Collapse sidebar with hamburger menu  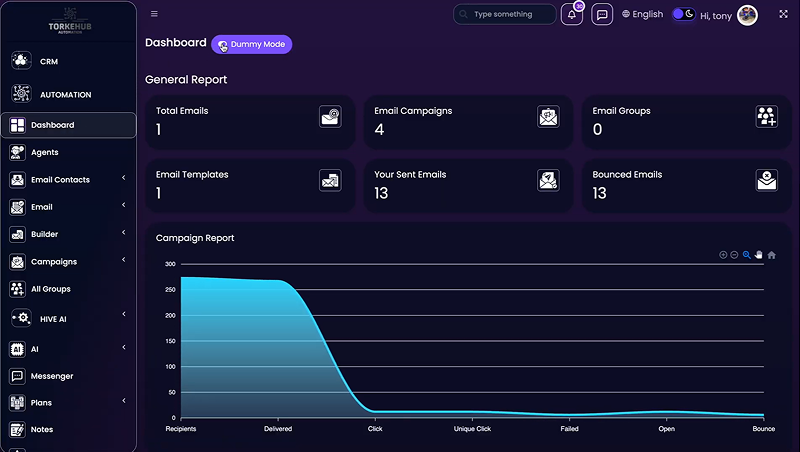[x=154, y=14]
